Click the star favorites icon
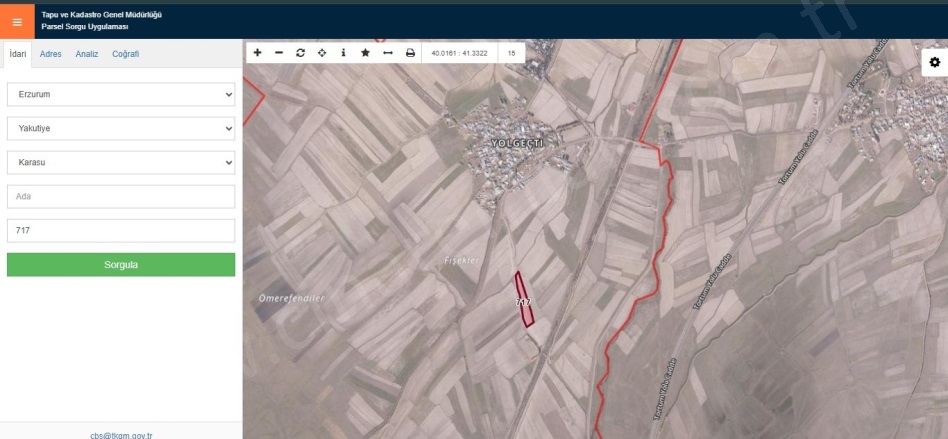Viewport: 948px width, 439px height. pos(365,53)
